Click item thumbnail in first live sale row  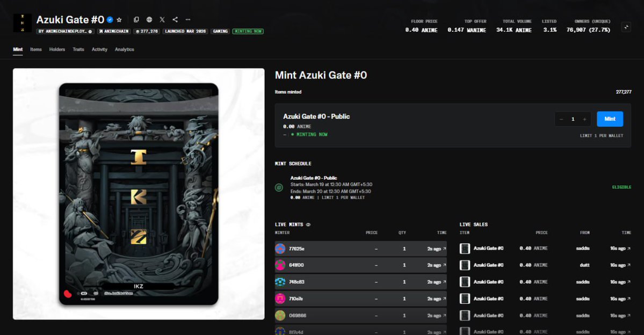point(465,249)
